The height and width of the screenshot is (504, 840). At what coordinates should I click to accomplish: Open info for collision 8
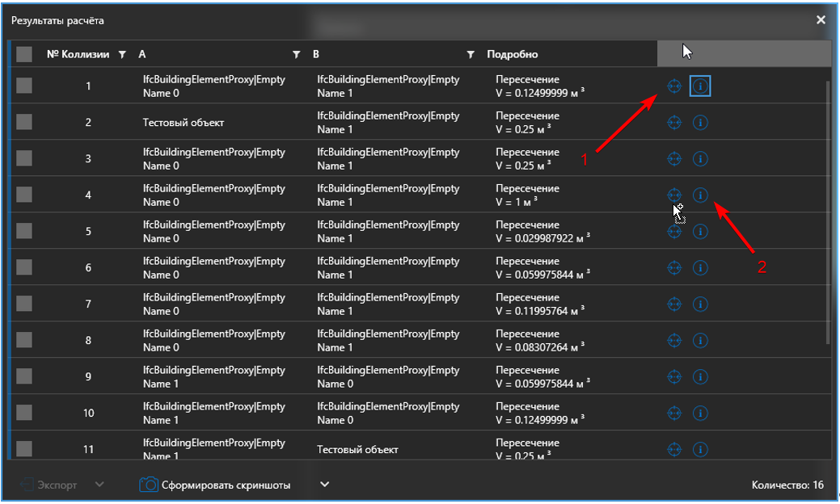click(700, 340)
